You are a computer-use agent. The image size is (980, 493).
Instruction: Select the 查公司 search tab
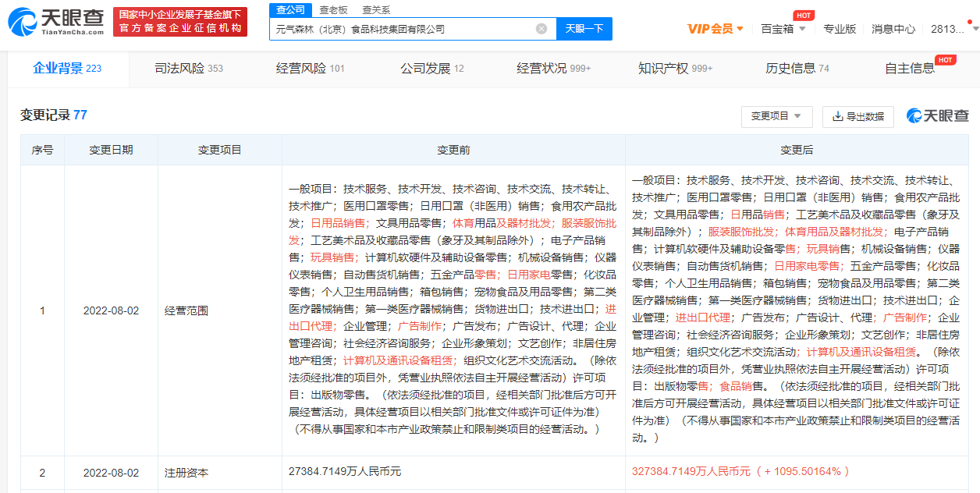coord(291,9)
